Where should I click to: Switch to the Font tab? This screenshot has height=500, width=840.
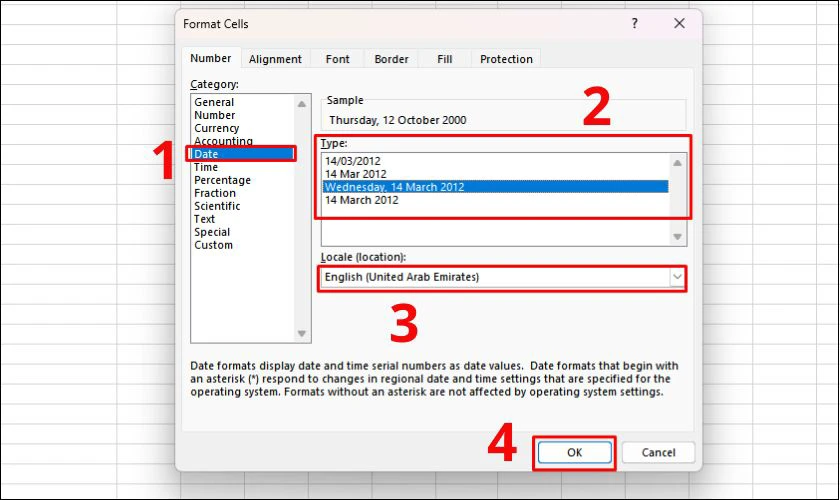tap(338, 59)
